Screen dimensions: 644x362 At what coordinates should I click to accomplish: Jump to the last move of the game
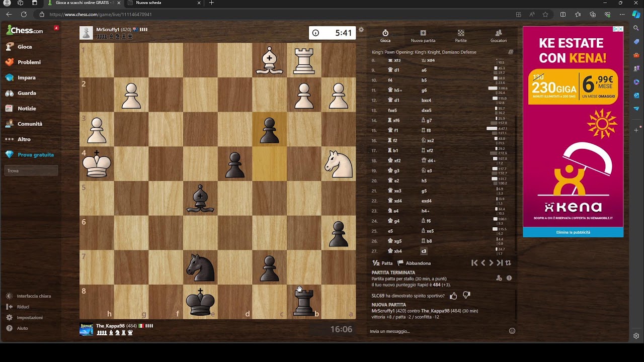(500, 263)
